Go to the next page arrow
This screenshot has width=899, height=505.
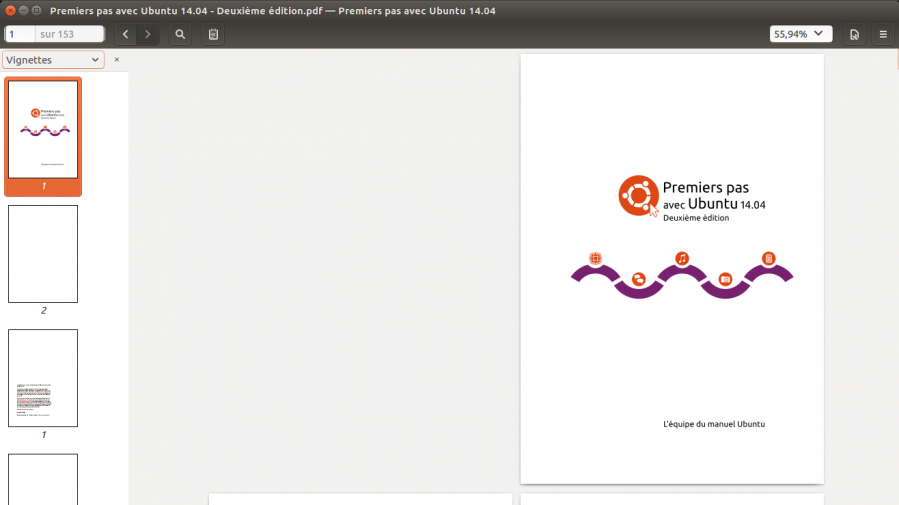click(147, 34)
